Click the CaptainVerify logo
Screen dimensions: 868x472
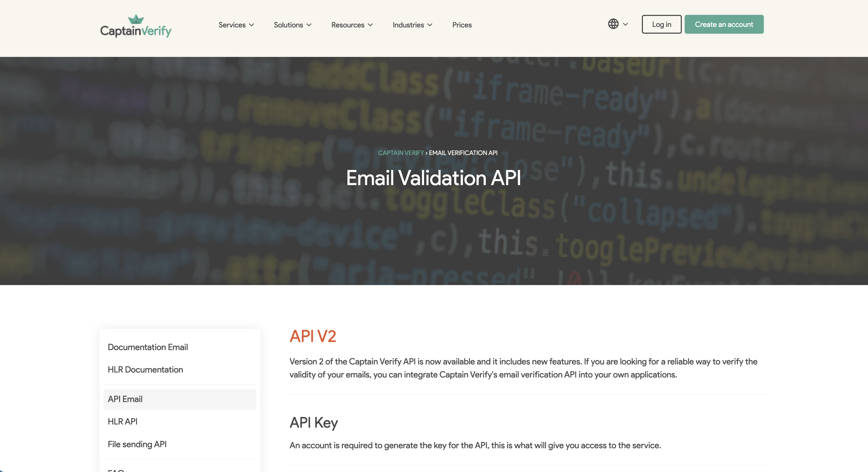click(136, 26)
